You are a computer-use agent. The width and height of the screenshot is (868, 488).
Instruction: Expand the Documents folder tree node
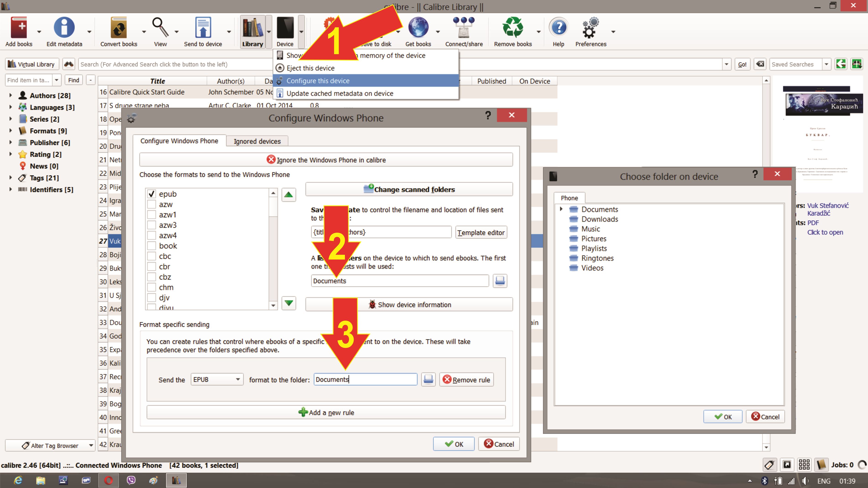point(561,209)
